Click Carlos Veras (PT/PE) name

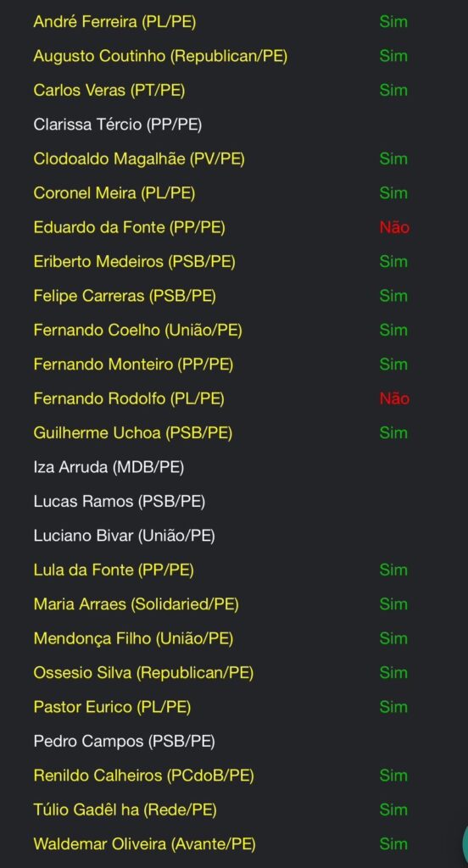tap(109, 91)
